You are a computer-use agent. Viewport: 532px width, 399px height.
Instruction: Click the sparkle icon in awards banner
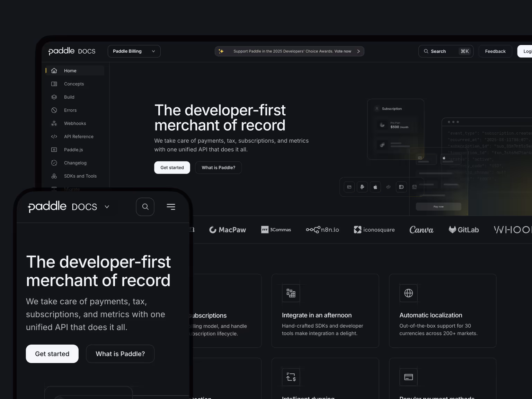(x=221, y=51)
